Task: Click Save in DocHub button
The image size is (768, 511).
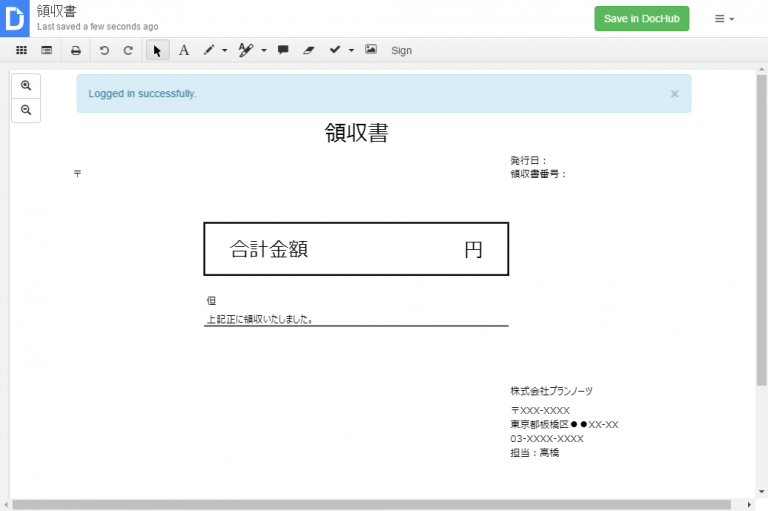Action: coord(642,19)
